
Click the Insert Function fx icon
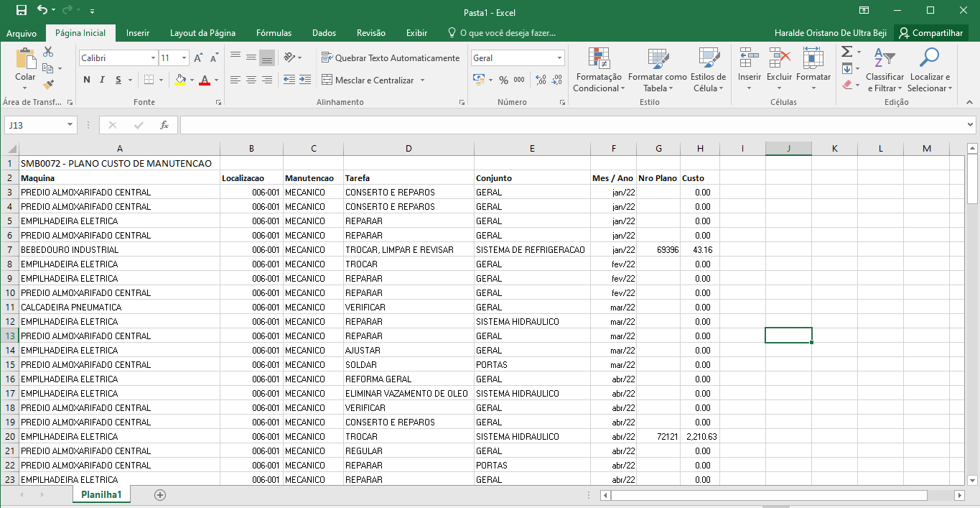[x=164, y=125]
